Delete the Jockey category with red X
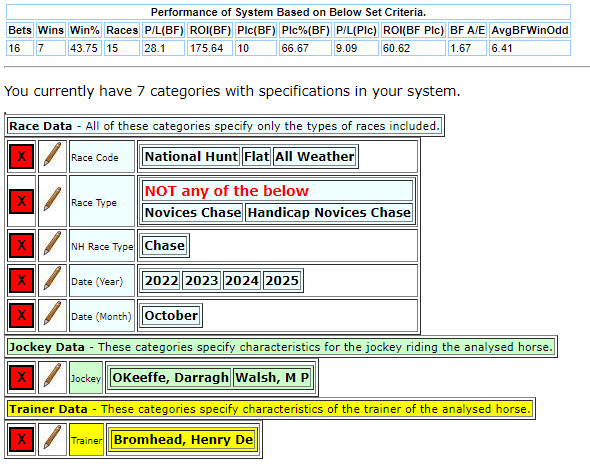Image resolution: width=590 pixels, height=475 pixels. pyautogui.click(x=21, y=378)
